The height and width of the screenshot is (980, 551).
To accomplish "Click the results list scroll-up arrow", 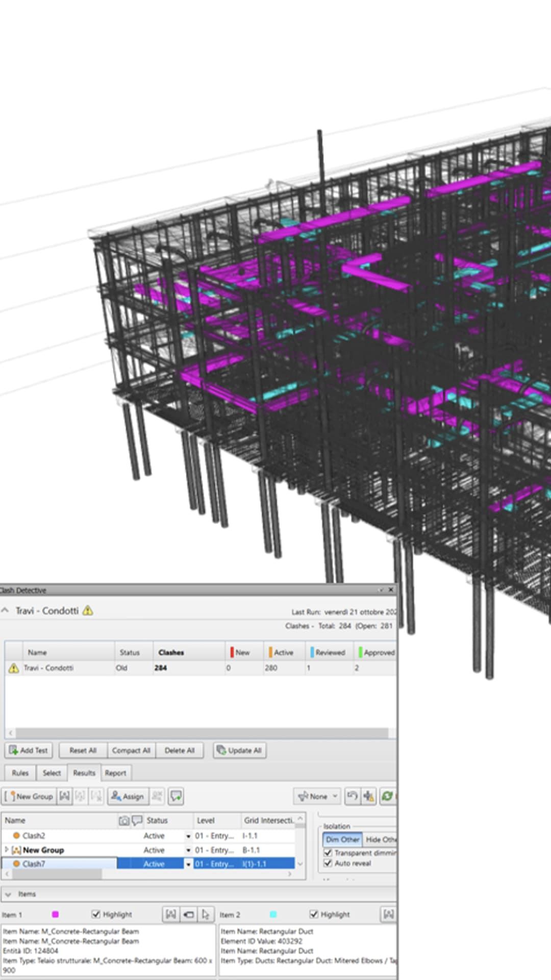I will pos(300,818).
